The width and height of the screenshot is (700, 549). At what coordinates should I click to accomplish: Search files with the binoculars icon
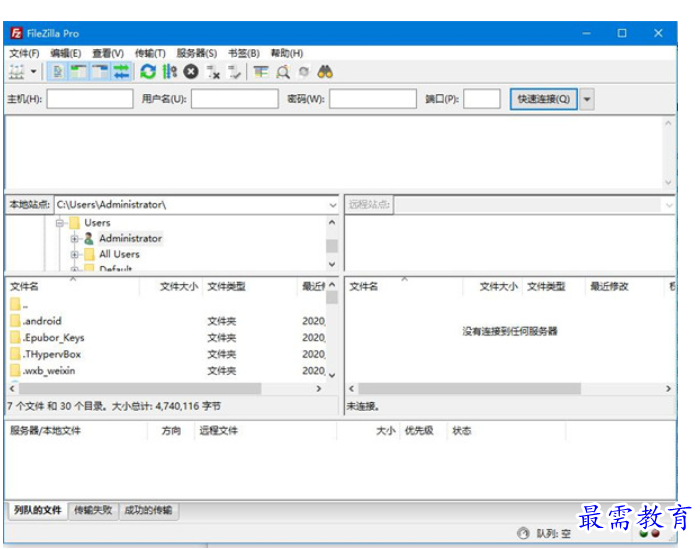(325, 72)
